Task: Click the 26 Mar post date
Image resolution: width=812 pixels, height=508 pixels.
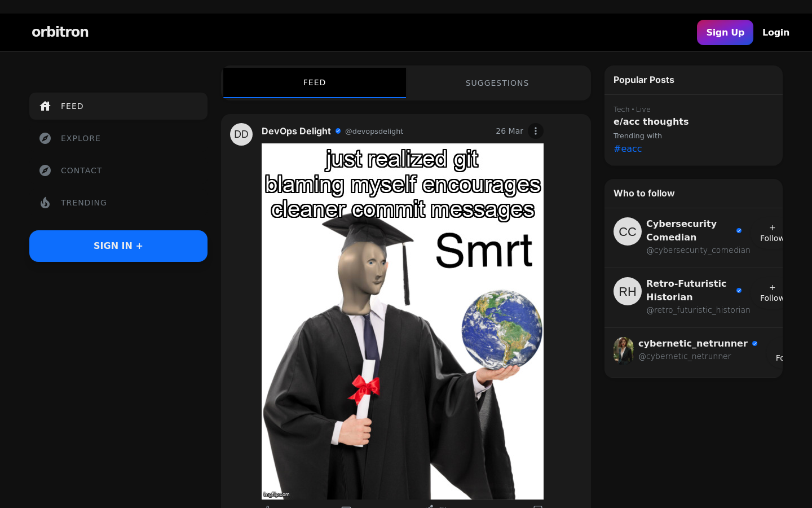Action: click(x=509, y=131)
